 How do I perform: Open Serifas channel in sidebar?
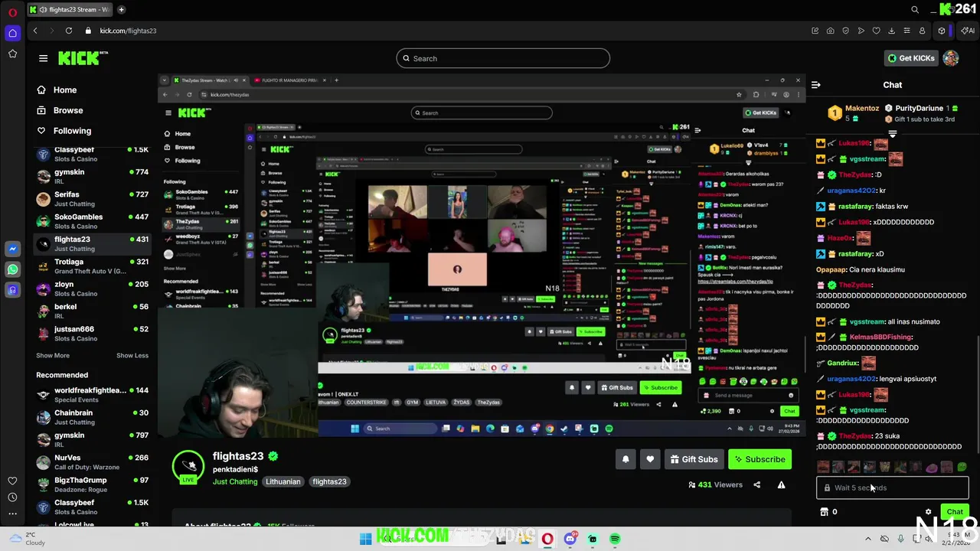click(92, 199)
